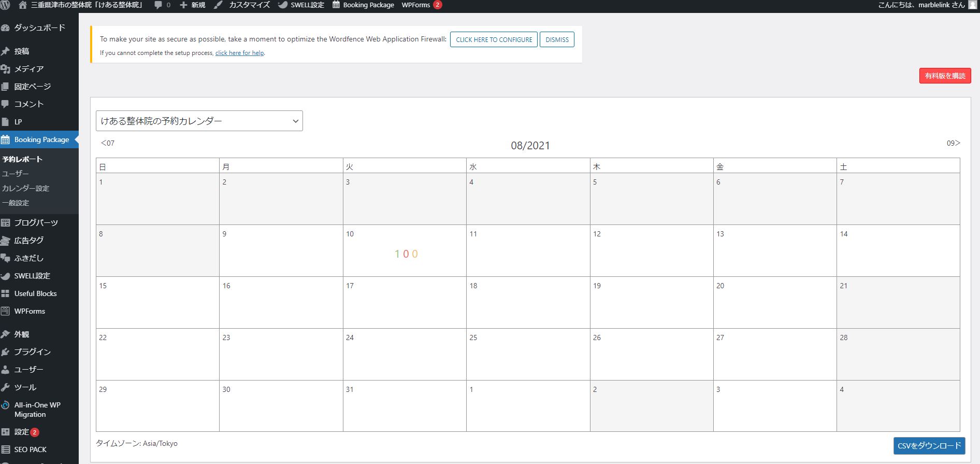The image size is (980, 464).
Task: Click the CSVをダウンロード button
Action: [x=929, y=446]
